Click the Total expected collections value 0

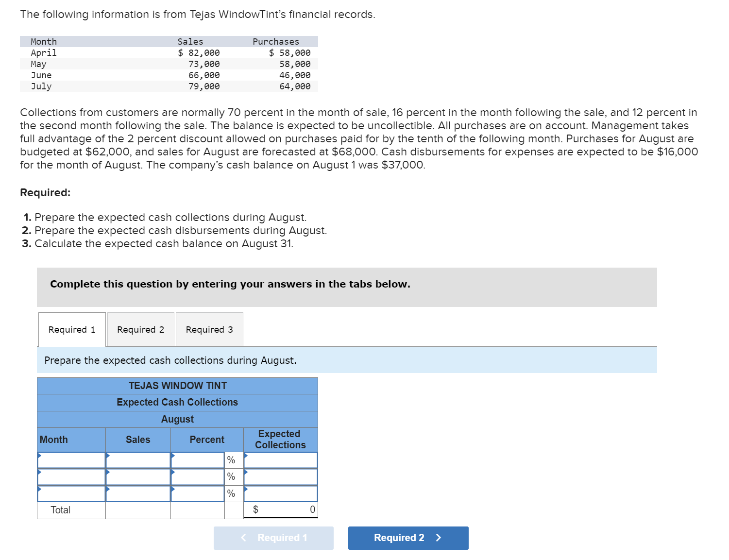point(312,509)
